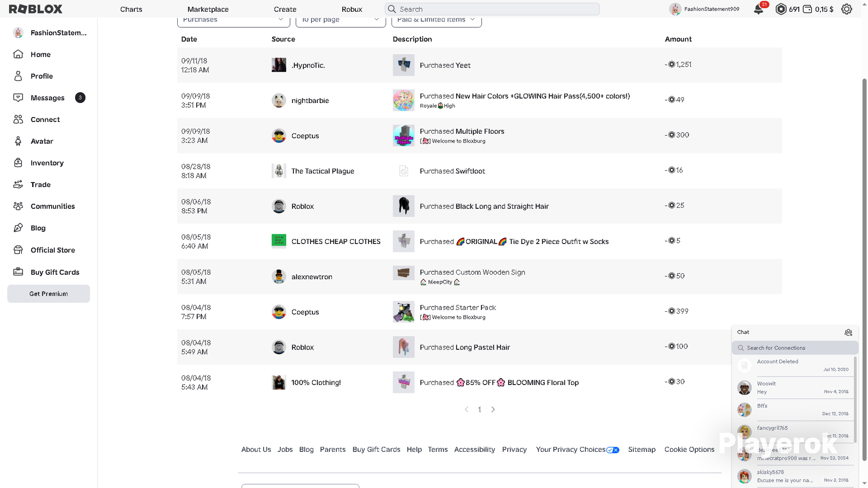Open the Help footer link
This screenshot has height=488, width=868.
(x=414, y=449)
